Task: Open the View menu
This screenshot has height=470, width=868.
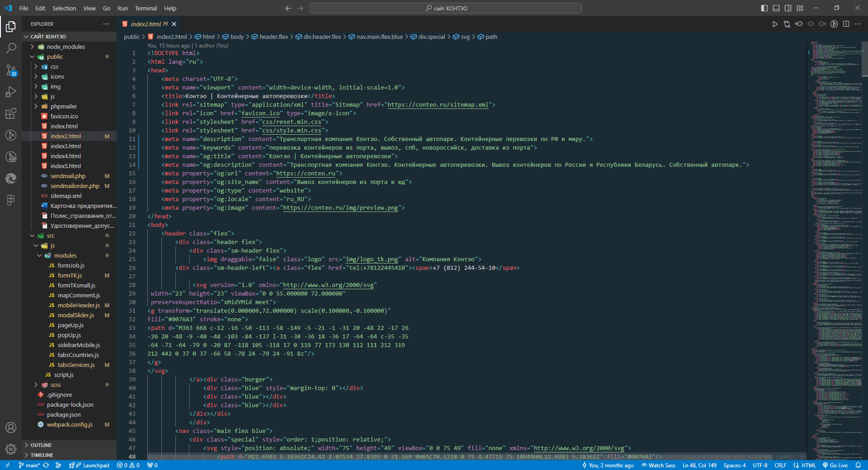Action: (90, 8)
